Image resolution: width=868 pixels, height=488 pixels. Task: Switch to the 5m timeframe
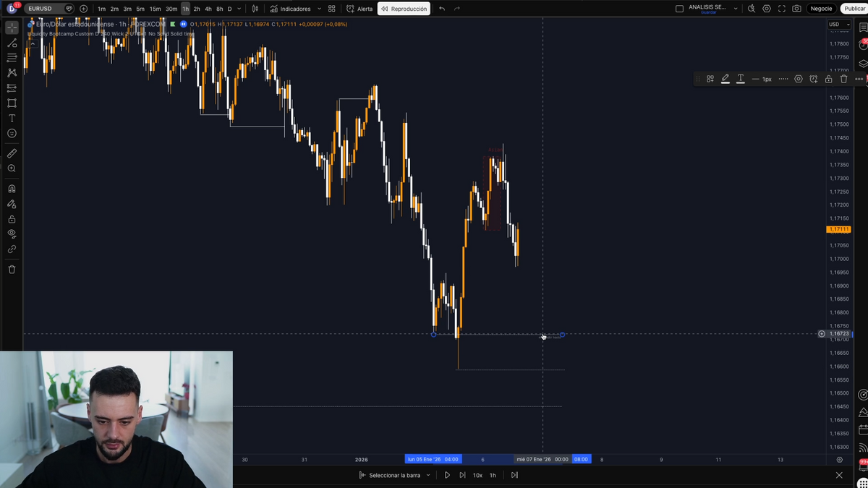point(140,9)
